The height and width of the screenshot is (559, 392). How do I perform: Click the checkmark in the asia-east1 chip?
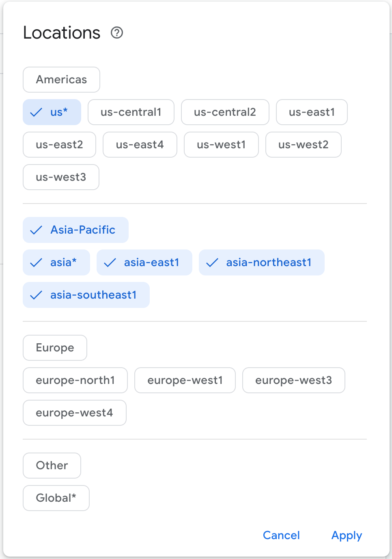(x=110, y=262)
